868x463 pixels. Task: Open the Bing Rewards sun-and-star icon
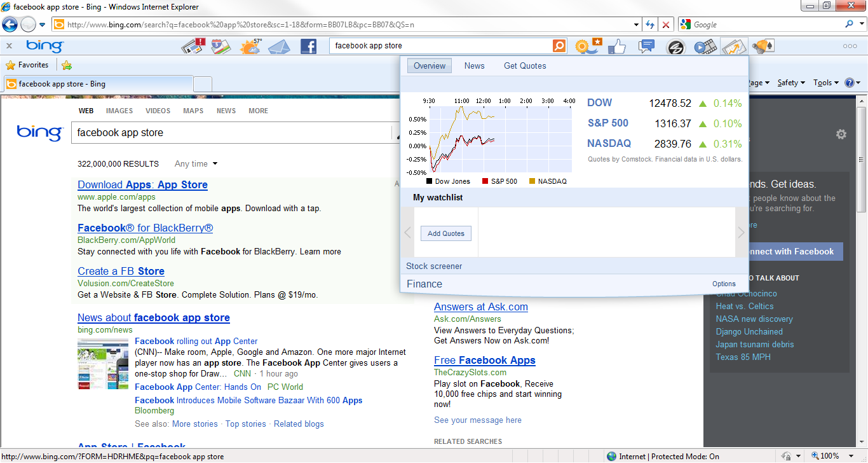pyautogui.click(x=587, y=46)
